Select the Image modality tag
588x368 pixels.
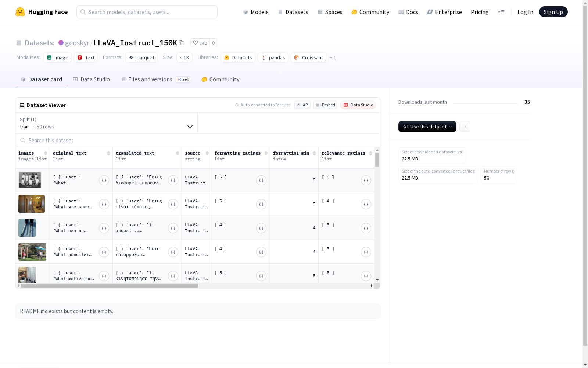point(58,57)
